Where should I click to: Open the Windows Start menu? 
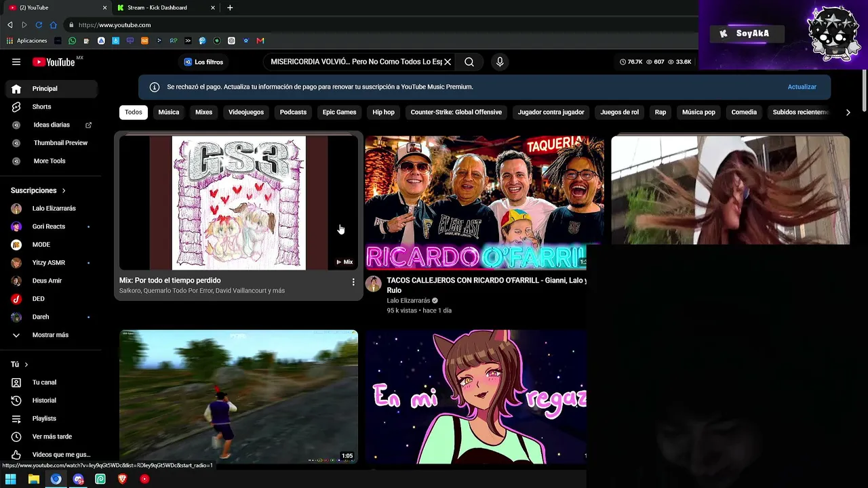point(10,479)
